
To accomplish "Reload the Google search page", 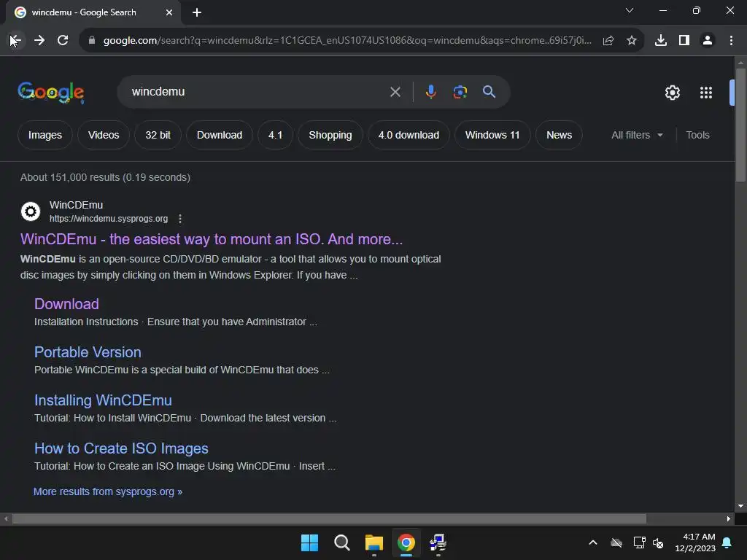I will click(x=63, y=41).
